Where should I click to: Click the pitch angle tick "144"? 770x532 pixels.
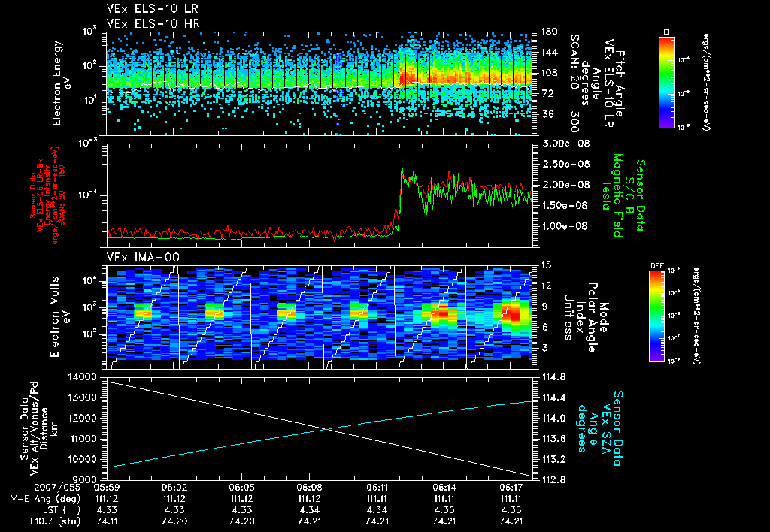550,52
